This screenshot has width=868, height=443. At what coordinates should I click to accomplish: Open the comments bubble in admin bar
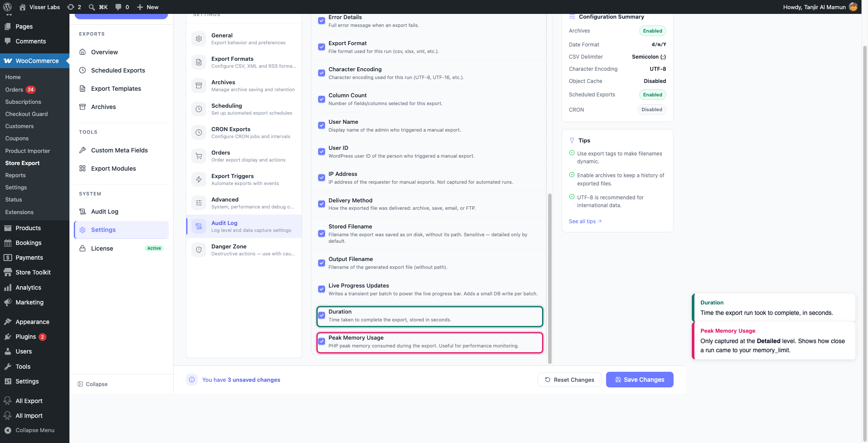click(122, 7)
